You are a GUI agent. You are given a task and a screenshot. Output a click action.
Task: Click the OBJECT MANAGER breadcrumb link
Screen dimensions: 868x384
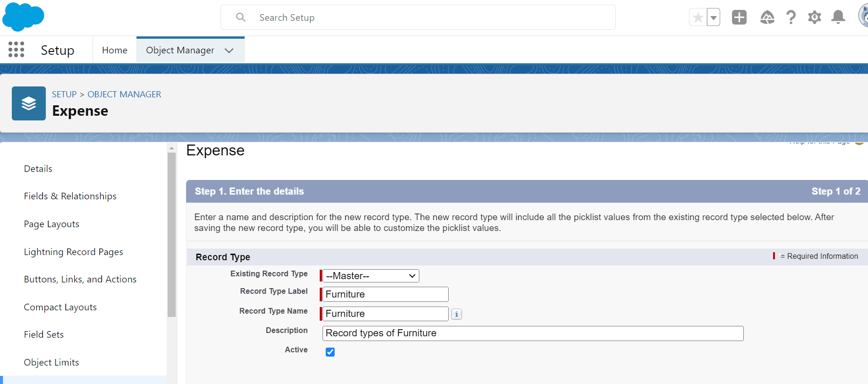[124, 94]
